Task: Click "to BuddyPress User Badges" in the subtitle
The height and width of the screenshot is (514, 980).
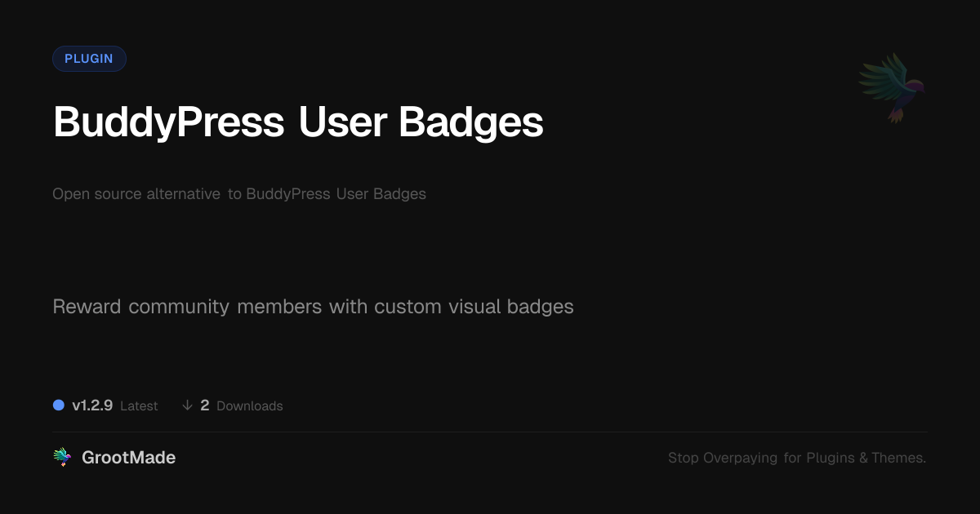Action: point(327,194)
